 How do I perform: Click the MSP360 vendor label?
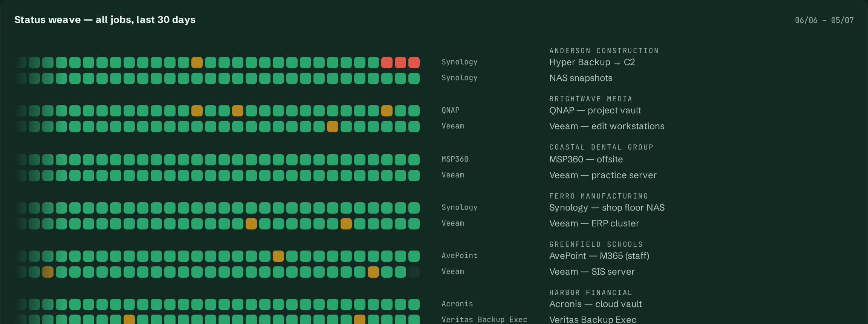pos(455,159)
